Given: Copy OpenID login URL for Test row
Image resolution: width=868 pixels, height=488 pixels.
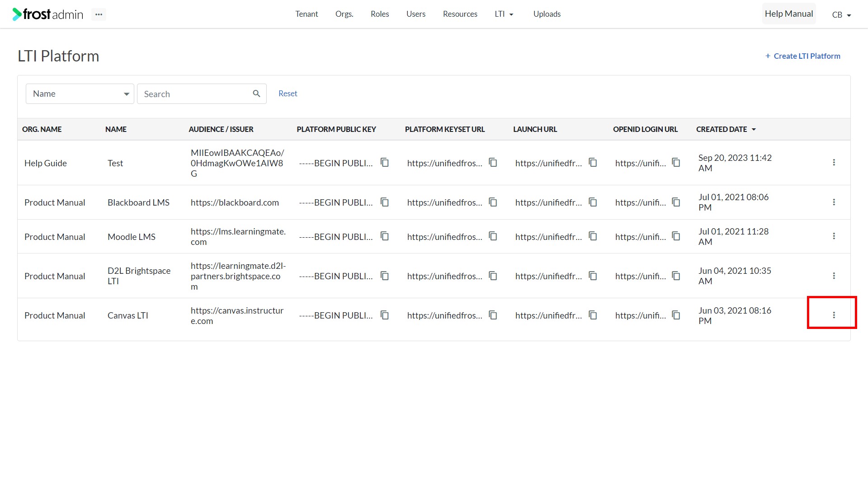Looking at the screenshot, I should 676,163.
